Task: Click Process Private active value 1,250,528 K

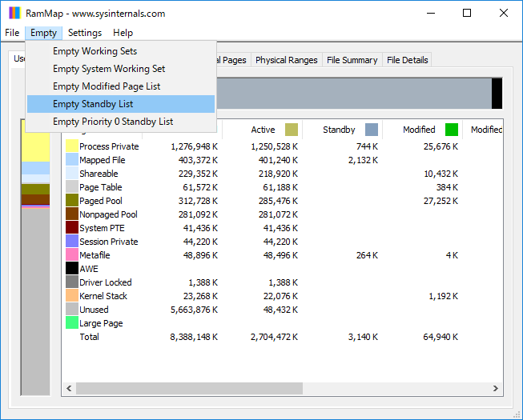Action: tap(274, 146)
